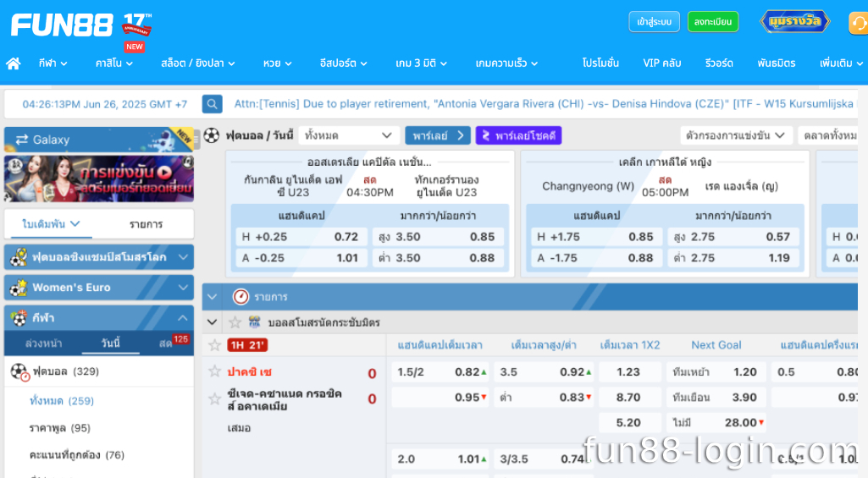Go to the home page icon
The height and width of the screenshot is (478, 868).
14,63
